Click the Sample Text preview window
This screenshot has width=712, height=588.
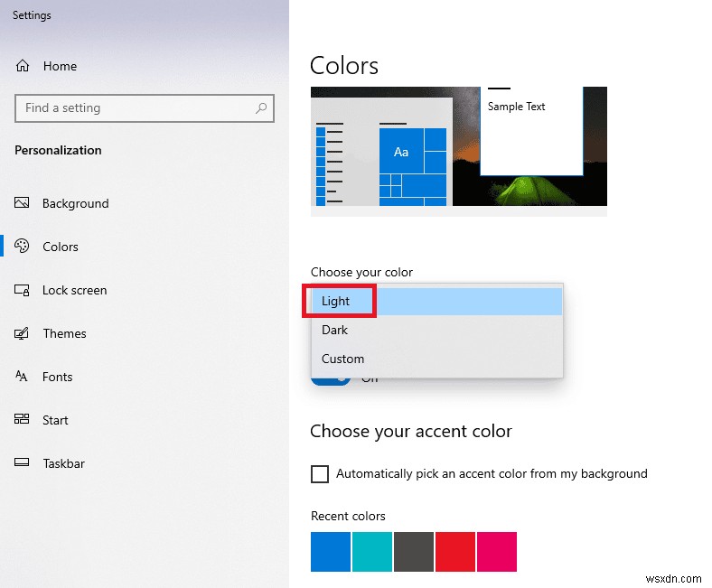[x=531, y=131]
